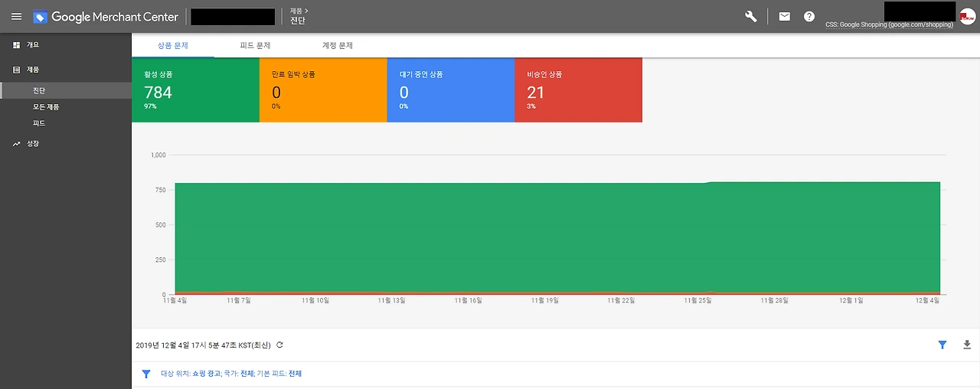Click the 제품 breadcrumb in header
This screenshot has height=389, width=980.
(296, 11)
